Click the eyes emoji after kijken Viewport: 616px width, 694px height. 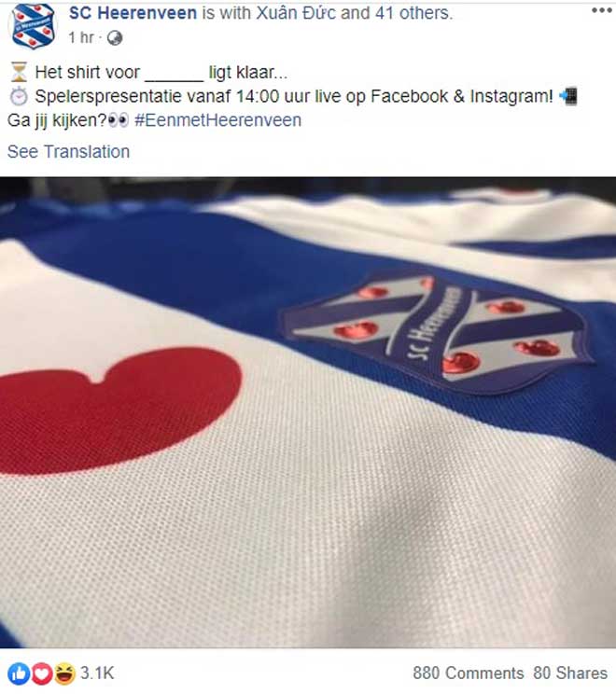point(119,120)
